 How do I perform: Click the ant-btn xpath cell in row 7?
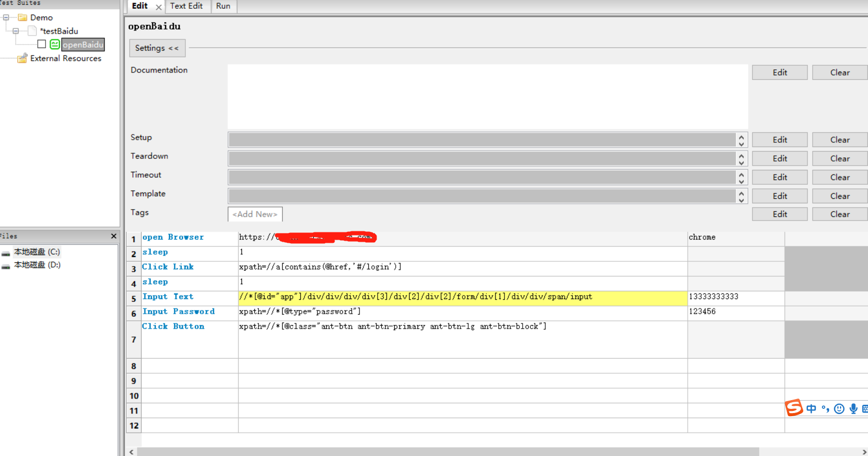462,340
